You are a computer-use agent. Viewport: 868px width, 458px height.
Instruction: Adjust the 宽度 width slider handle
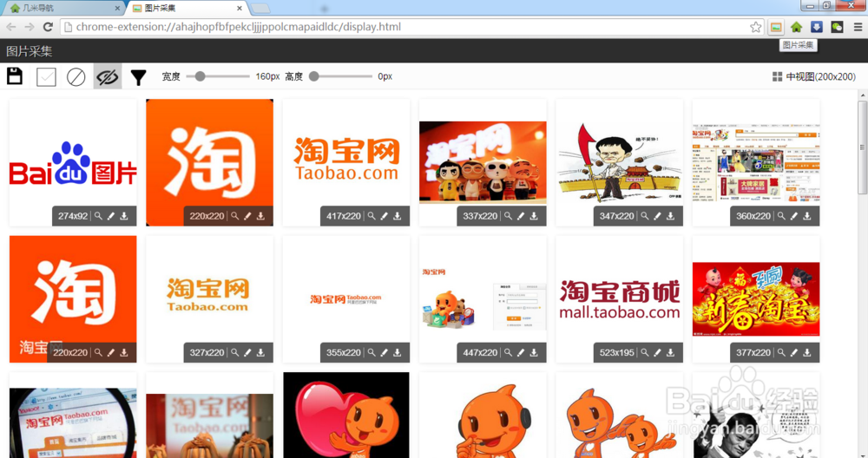pos(200,76)
